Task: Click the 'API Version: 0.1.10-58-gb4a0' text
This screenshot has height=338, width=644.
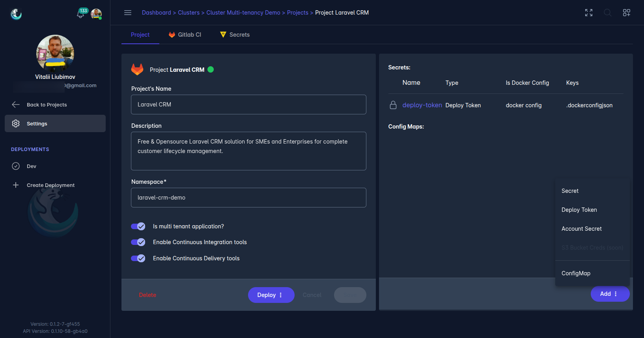Action: [x=55, y=331]
